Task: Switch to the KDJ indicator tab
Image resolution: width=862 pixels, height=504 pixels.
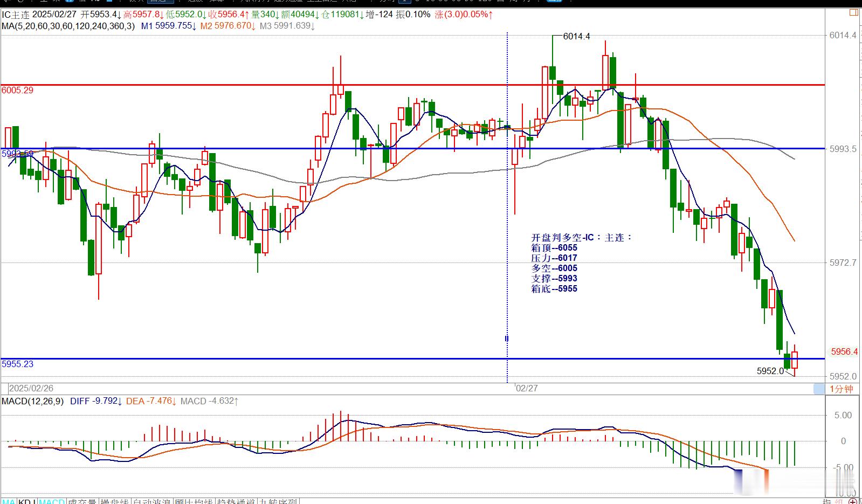Action: (x=27, y=502)
